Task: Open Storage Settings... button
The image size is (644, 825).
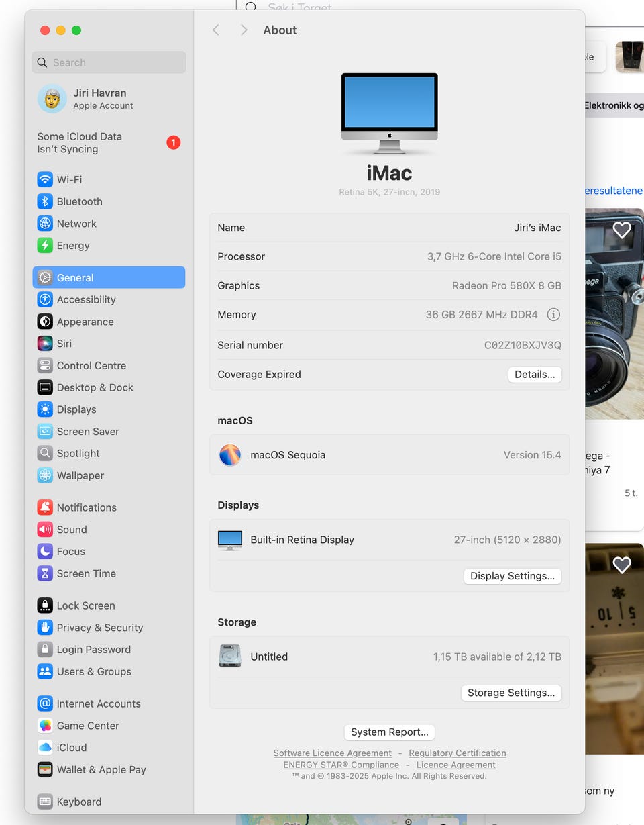Action: (511, 693)
